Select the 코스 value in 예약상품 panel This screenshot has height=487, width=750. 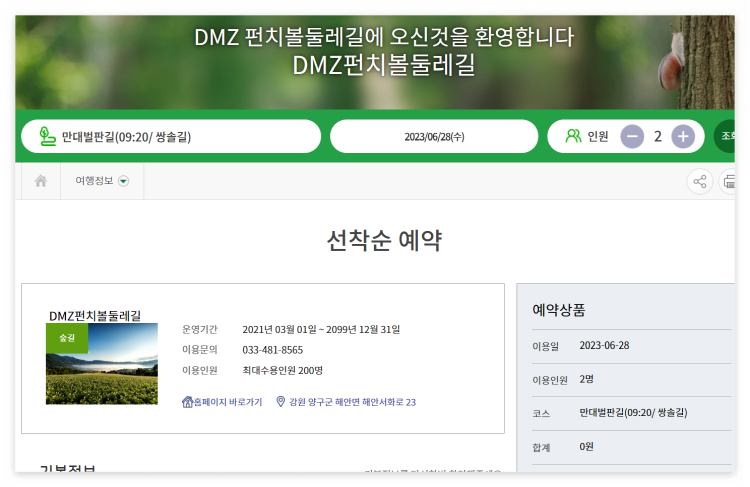pyautogui.click(x=633, y=413)
